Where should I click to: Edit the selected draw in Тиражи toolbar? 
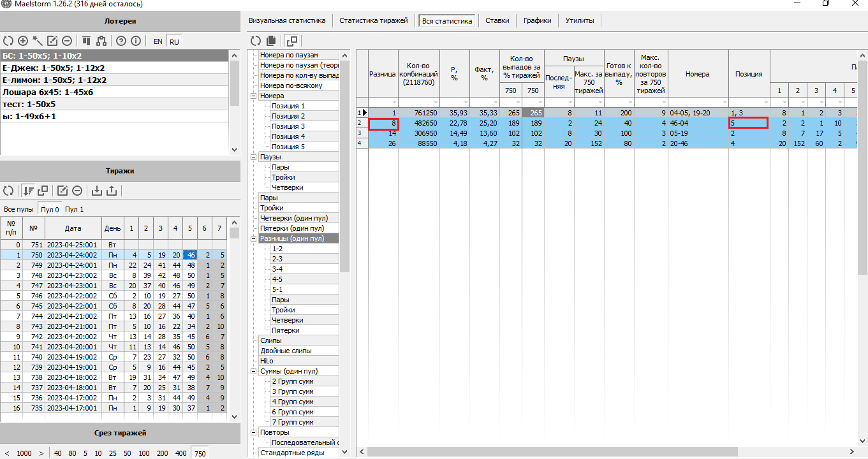63,190
